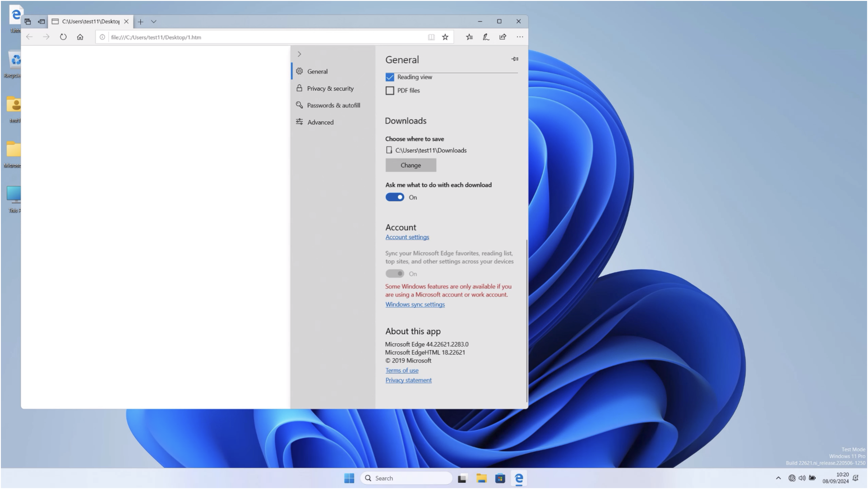
Task: Close the C:\Users\test11\Desktop tab
Action: tap(126, 21)
